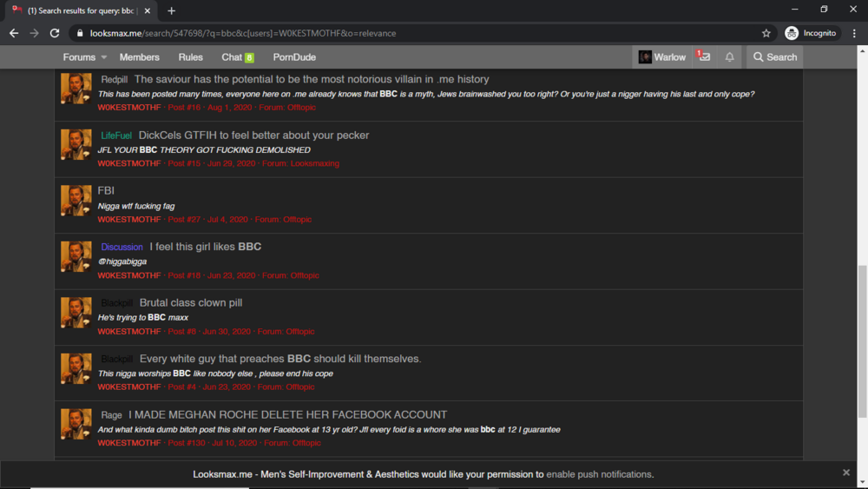Screen dimensions: 868x489
Task: Click the browser address bar URL
Action: 243,33
